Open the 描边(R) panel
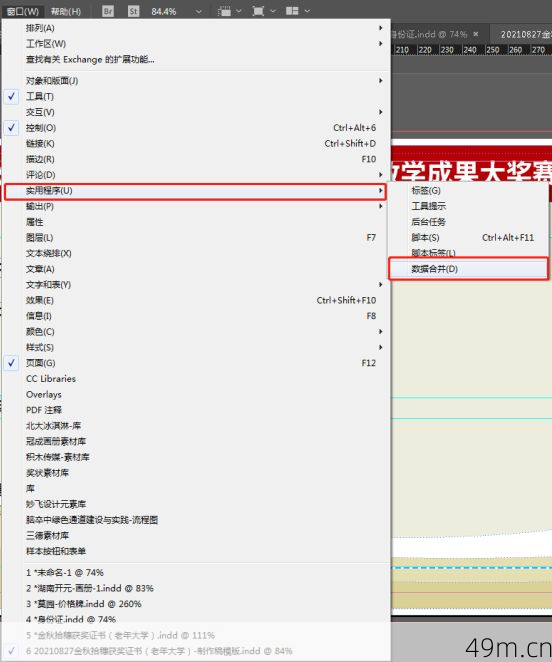 [196, 159]
